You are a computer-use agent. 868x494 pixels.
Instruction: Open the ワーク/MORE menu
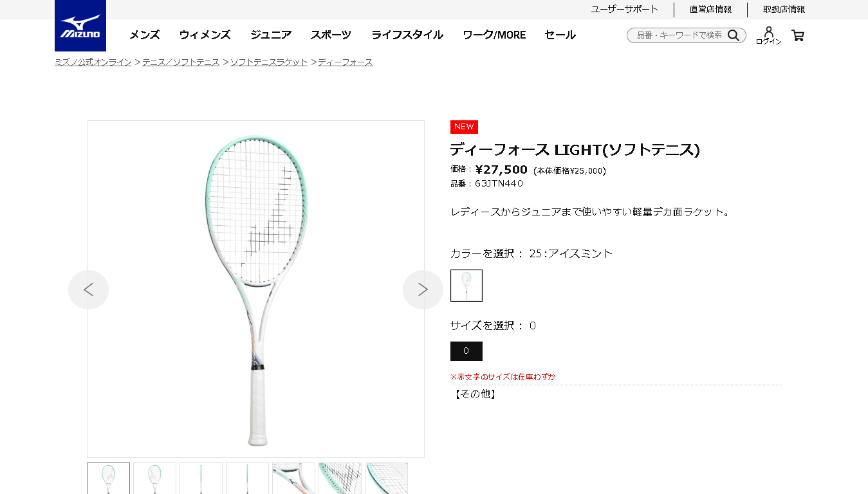[493, 35]
